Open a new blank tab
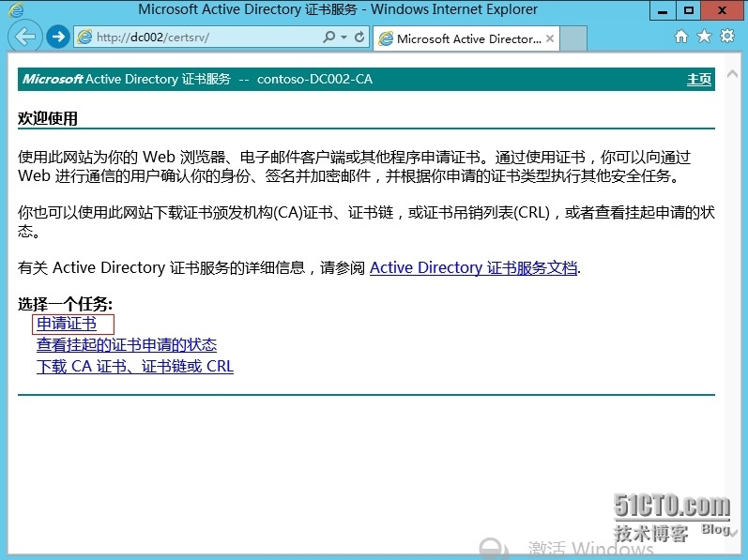The image size is (748, 560). click(x=572, y=38)
